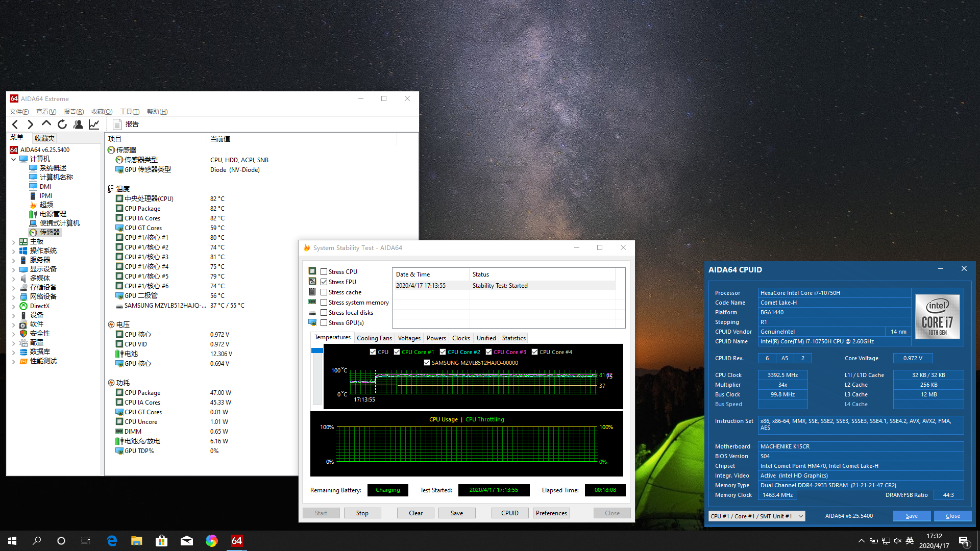Switch to Statistics tab
Image resolution: width=980 pixels, height=551 pixels.
click(x=513, y=338)
